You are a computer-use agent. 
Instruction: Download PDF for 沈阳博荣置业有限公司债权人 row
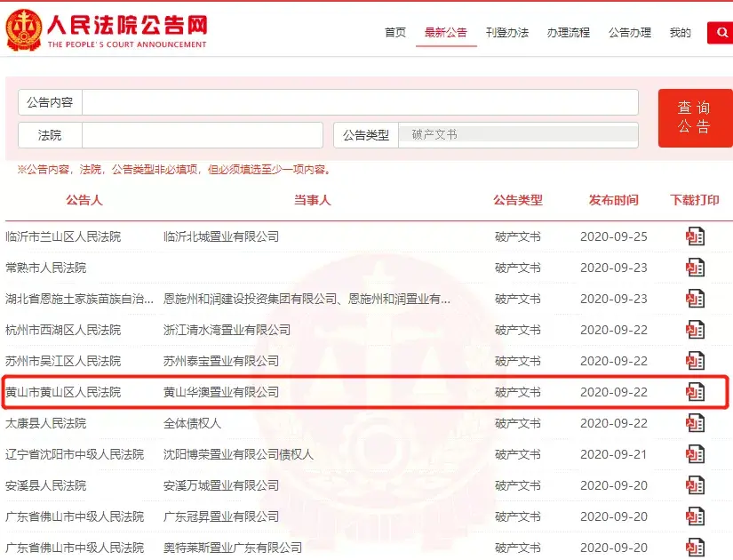tap(695, 454)
